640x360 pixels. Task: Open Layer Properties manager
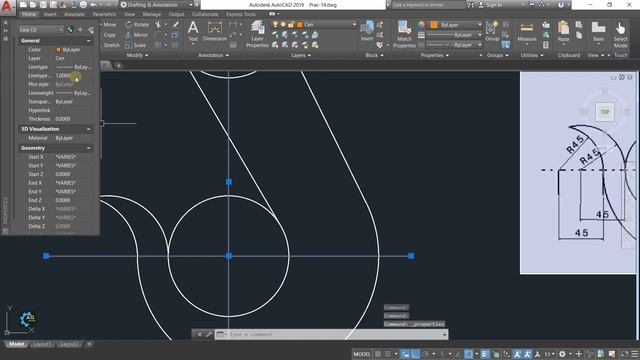[257, 34]
